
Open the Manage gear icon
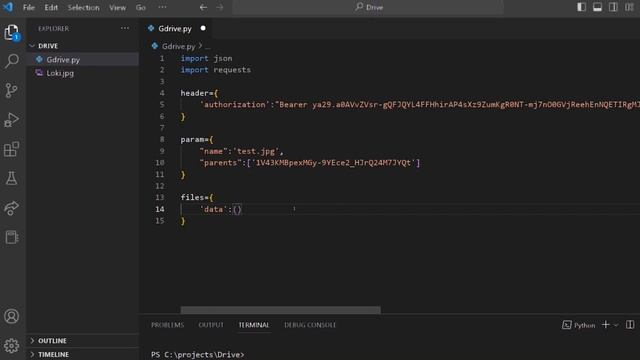[x=11, y=346]
